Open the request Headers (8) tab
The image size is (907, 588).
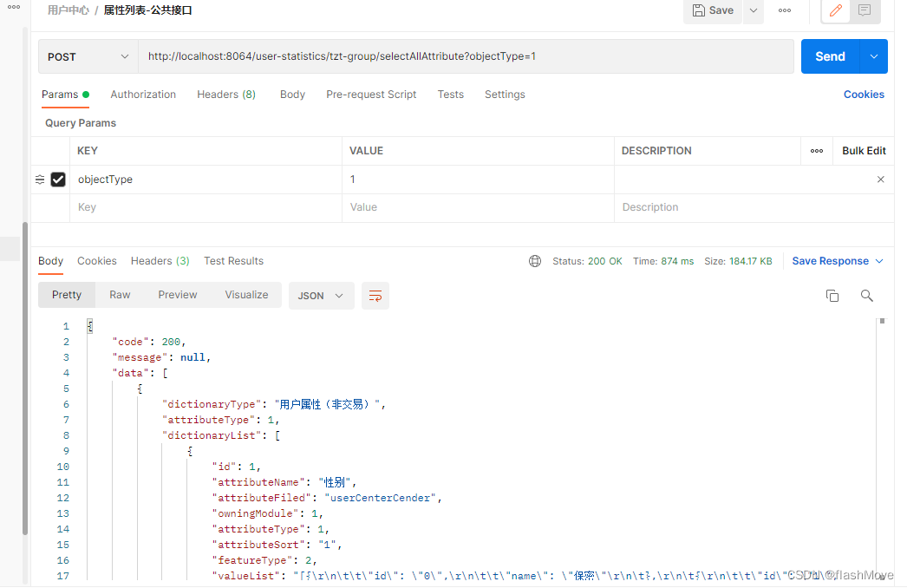click(226, 95)
